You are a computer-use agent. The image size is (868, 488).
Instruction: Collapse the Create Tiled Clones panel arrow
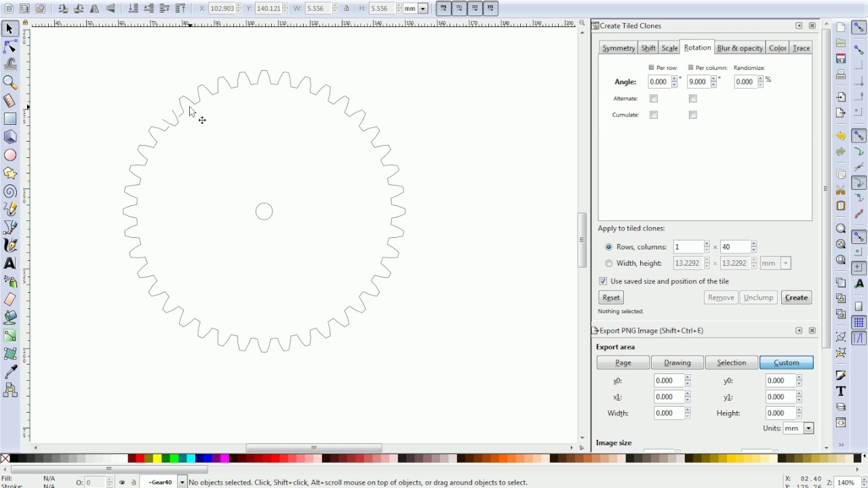tap(799, 26)
